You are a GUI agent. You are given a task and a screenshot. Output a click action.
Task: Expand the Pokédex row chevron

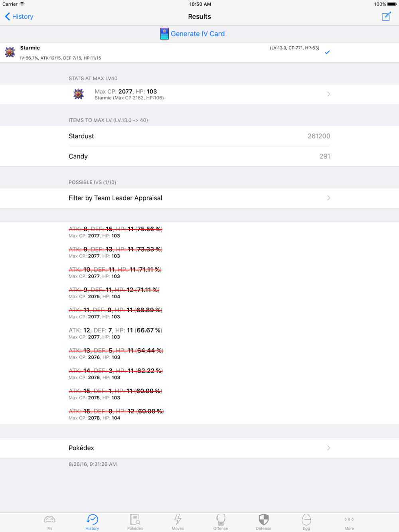tap(328, 448)
